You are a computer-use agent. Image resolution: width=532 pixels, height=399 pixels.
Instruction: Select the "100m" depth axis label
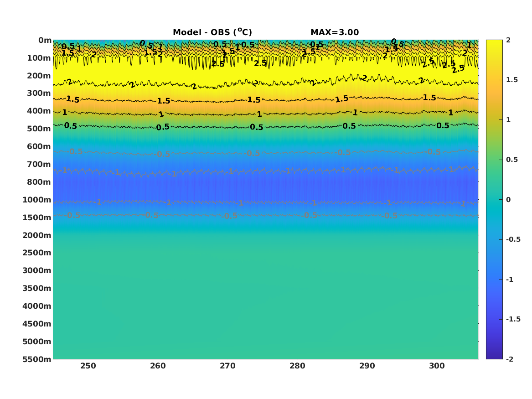(39, 58)
